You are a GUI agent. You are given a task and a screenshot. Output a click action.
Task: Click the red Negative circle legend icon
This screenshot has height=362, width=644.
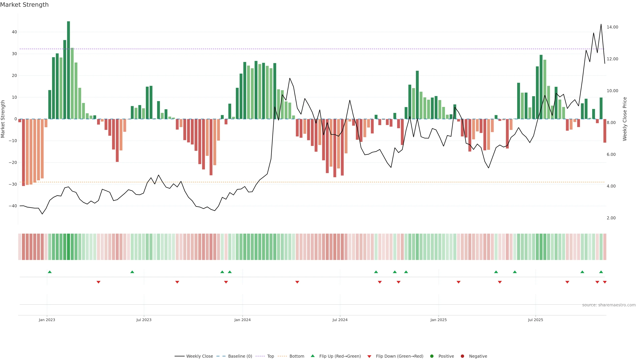(x=462, y=356)
